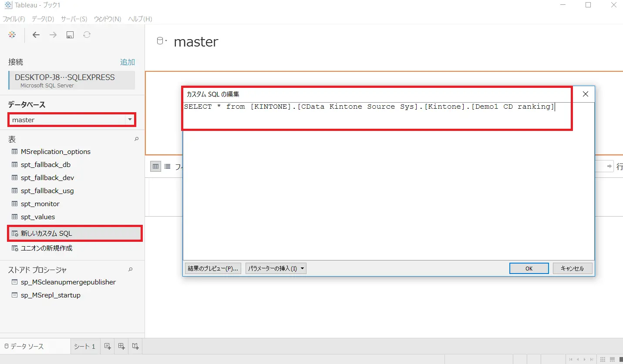Add new story icon in bottom tabs
The height and width of the screenshot is (364, 623).
click(x=135, y=346)
